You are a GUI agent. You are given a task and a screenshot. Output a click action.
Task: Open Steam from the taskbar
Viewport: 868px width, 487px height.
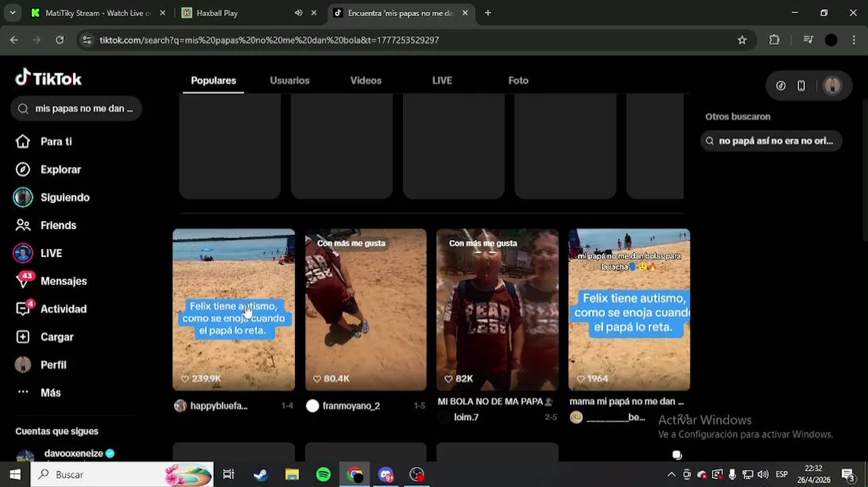260,475
